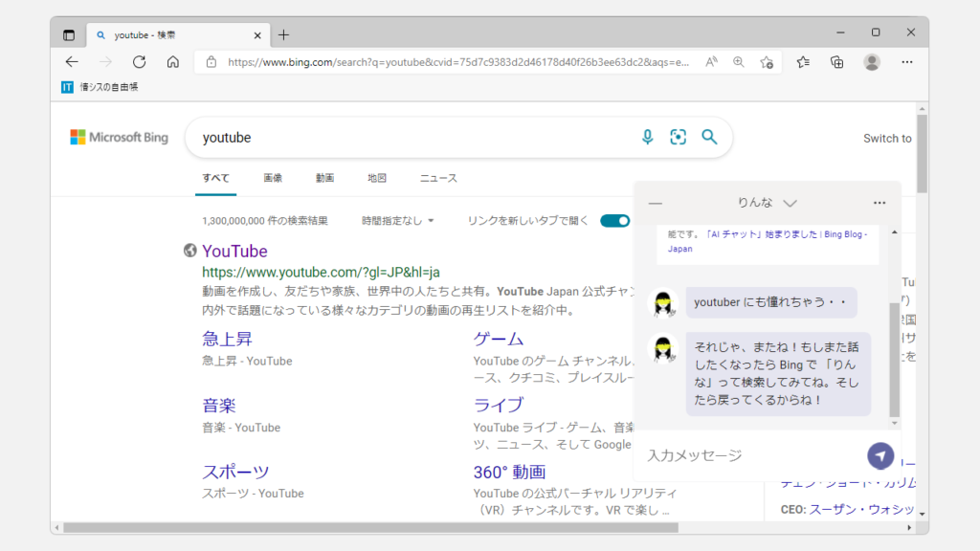
Task: Minimize the りんな chat panel
Action: (656, 203)
